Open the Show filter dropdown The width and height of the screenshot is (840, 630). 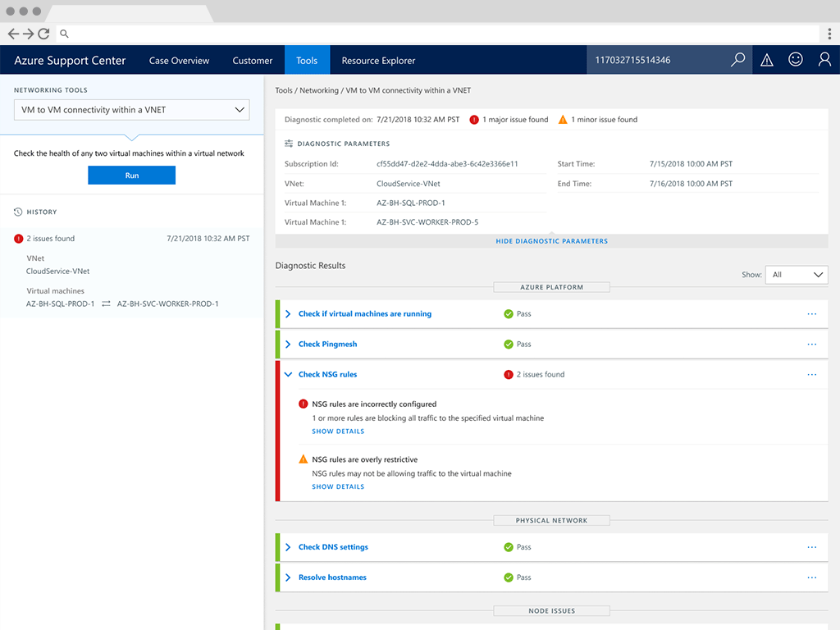tap(797, 275)
